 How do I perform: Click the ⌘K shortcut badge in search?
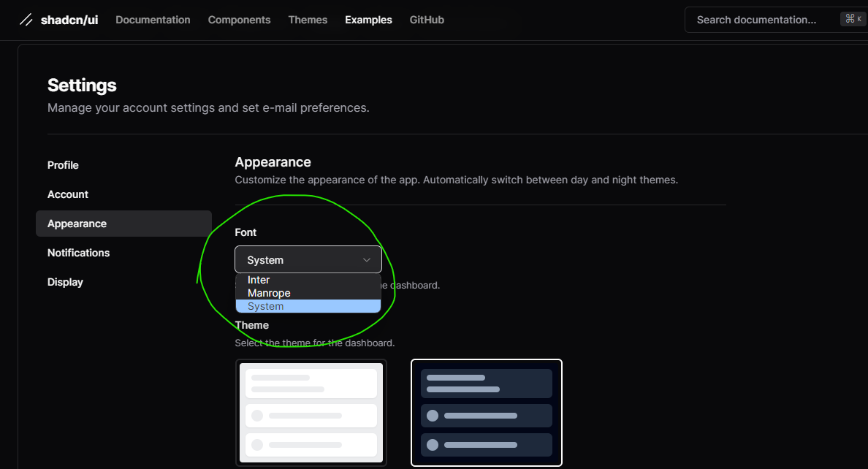(853, 18)
